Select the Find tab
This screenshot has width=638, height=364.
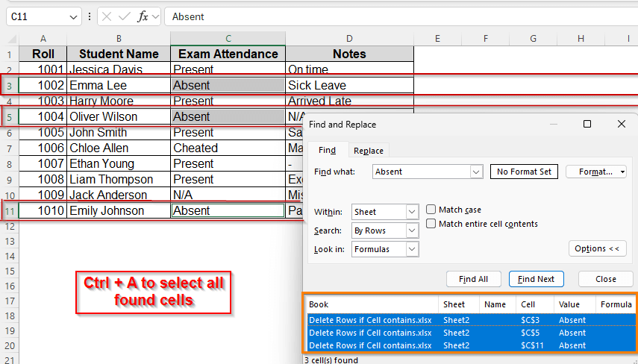point(328,151)
